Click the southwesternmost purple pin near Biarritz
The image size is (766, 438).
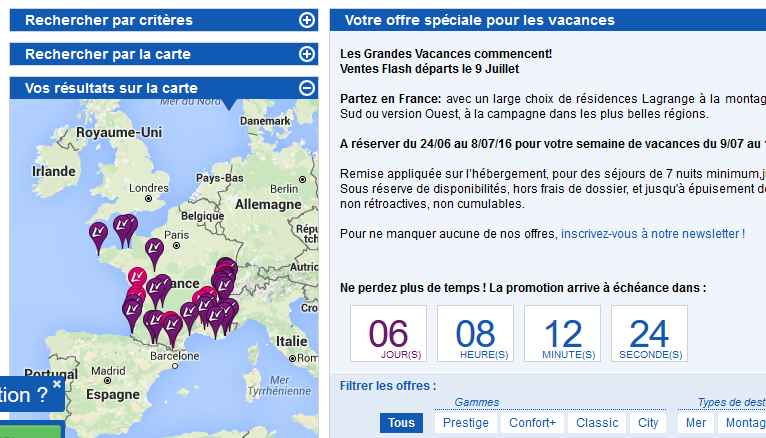[132, 311]
